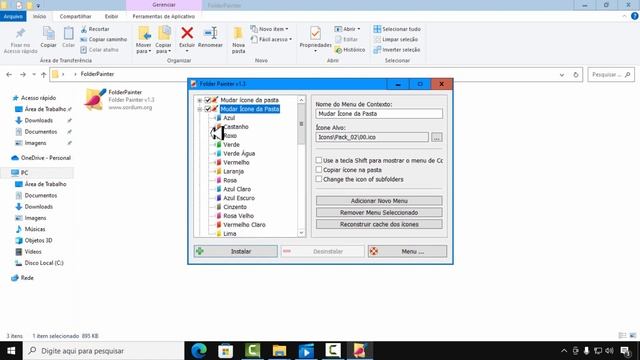Click the volume icon in system tray

tap(609, 351)
